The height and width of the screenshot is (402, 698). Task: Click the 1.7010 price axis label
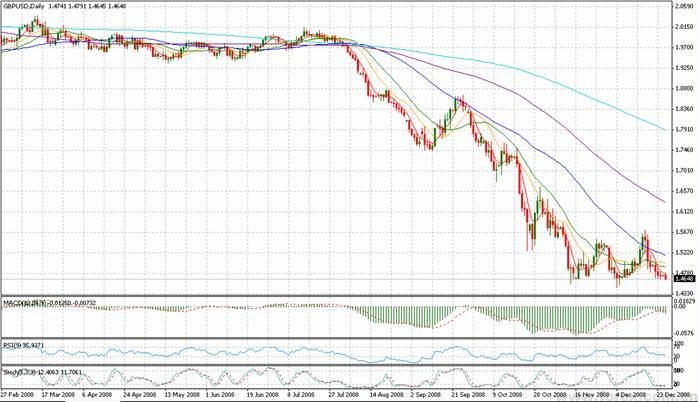point(686,171)
